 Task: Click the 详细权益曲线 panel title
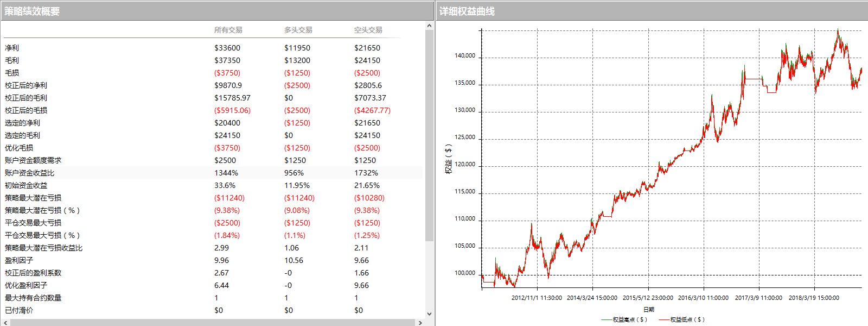tap(467, 11)
